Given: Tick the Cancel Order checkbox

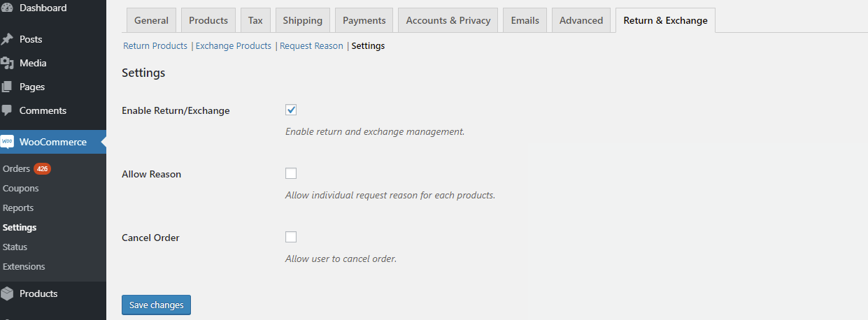Looking at the screenshot, I should coord(291,237).
